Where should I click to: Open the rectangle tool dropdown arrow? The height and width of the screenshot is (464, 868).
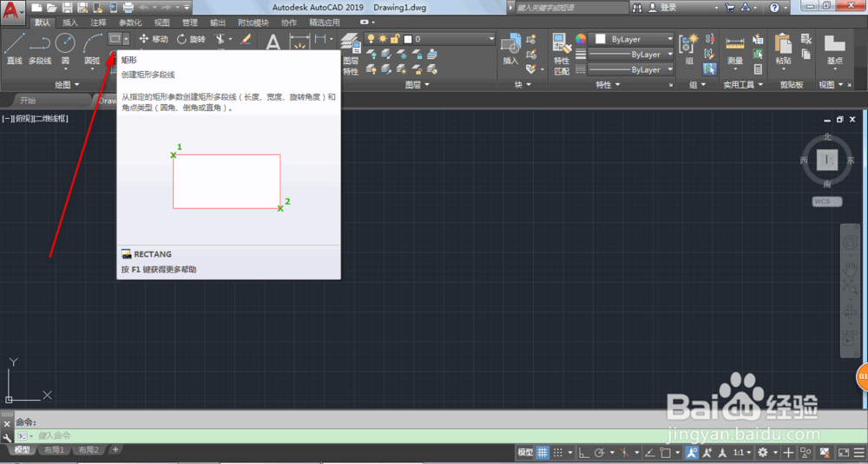pyautogui.click(x=126, y=39)
